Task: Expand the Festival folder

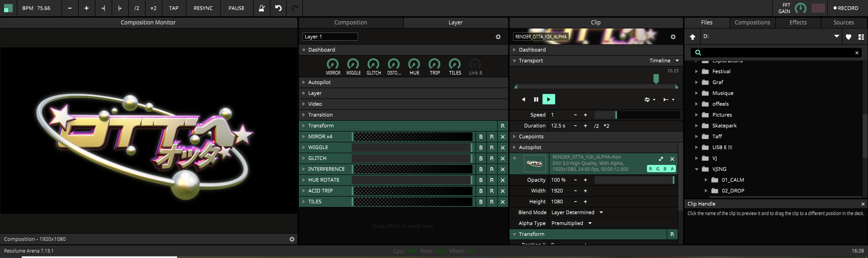Action: [697, 71]
